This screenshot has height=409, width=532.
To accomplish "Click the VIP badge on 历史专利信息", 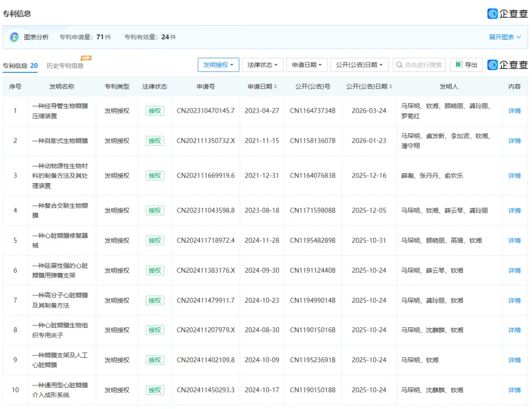I will [86, 58].
